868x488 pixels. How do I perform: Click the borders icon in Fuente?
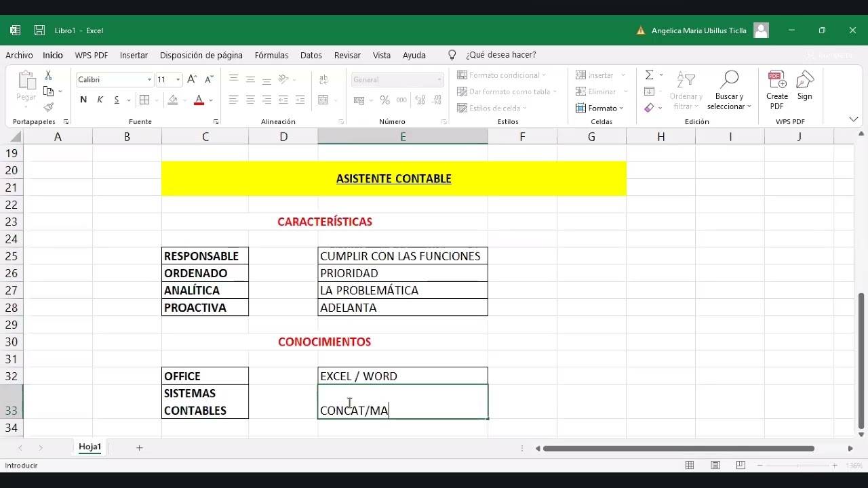[144, 100]
